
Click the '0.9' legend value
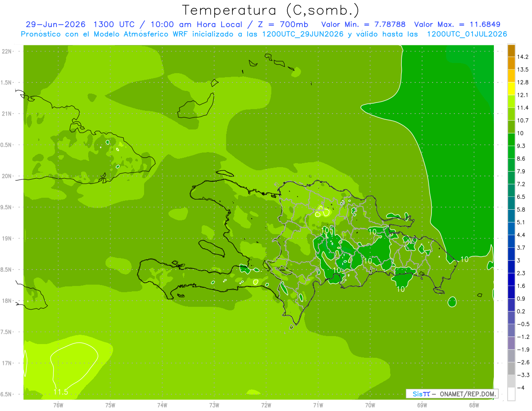(521, 299)
